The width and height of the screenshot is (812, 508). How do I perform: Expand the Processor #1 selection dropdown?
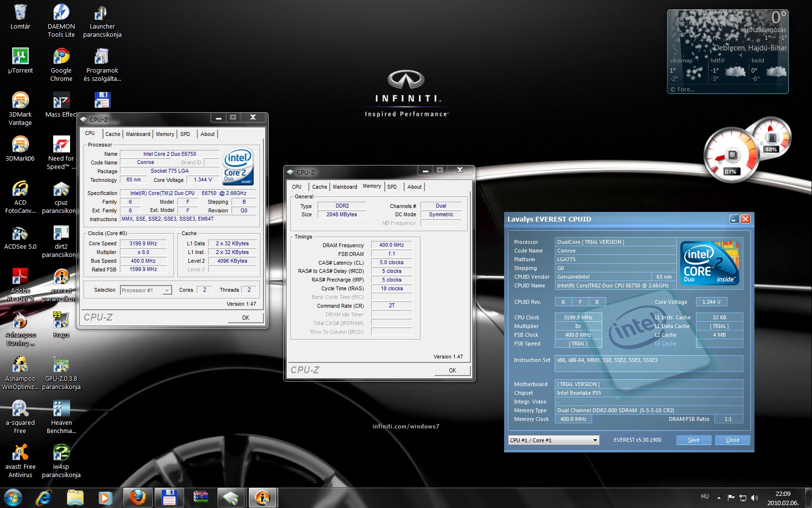coord(167,290)
